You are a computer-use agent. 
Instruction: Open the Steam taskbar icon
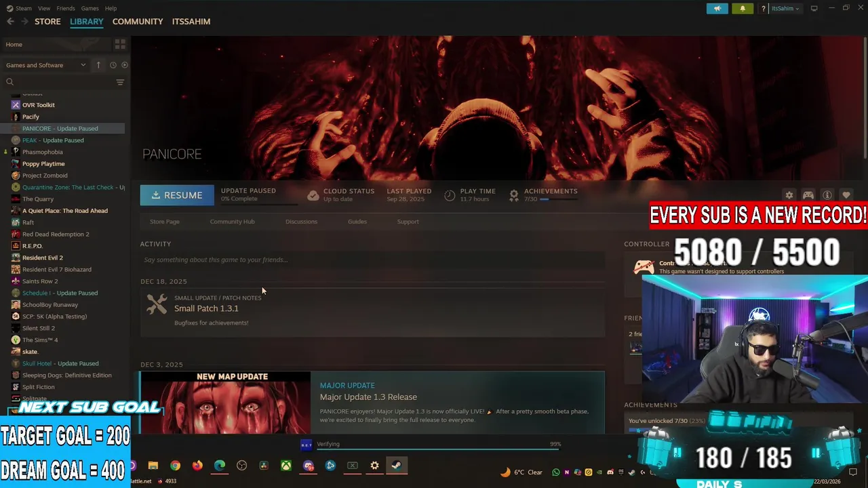click(x=397, y=466)
